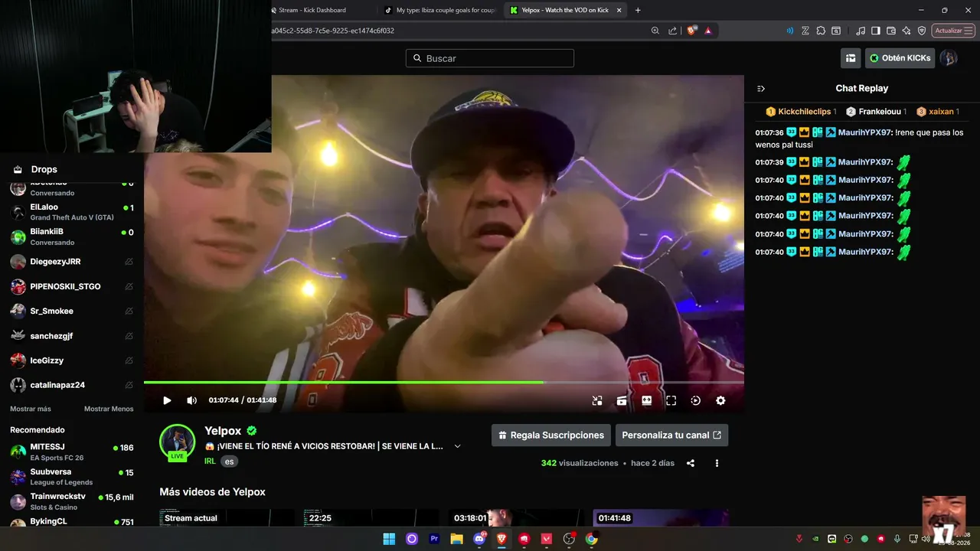Play the VOD video
This screenshot has width=980, height=551.
(x=167, y=400)
